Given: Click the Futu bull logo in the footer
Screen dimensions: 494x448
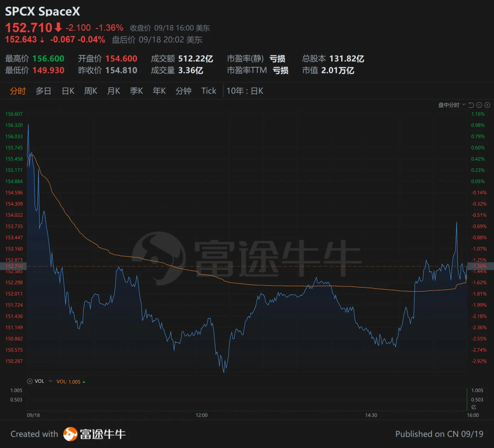Looking at the screenshot, I should [x=70, y=434].
